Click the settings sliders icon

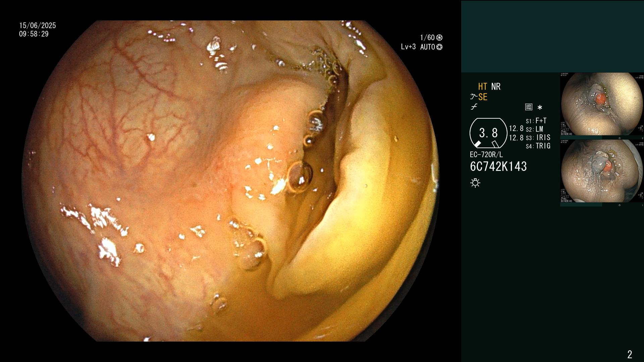point(529,107)
